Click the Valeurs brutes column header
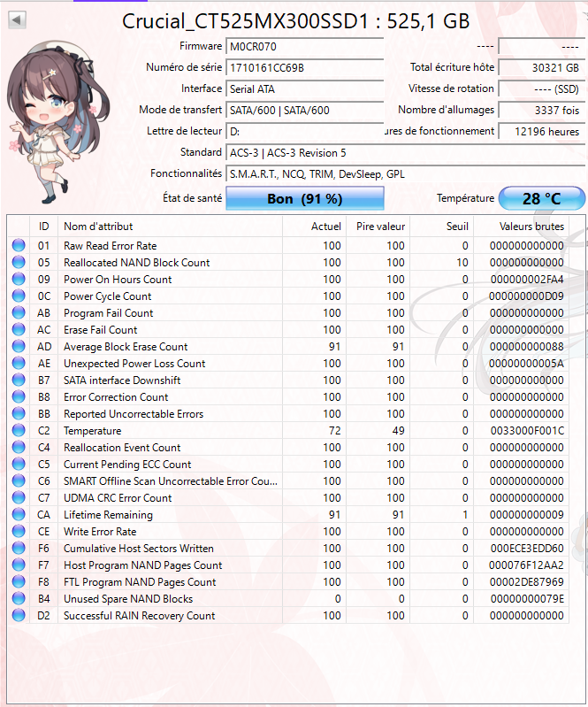588x707 pixels. tap(522, 227)
